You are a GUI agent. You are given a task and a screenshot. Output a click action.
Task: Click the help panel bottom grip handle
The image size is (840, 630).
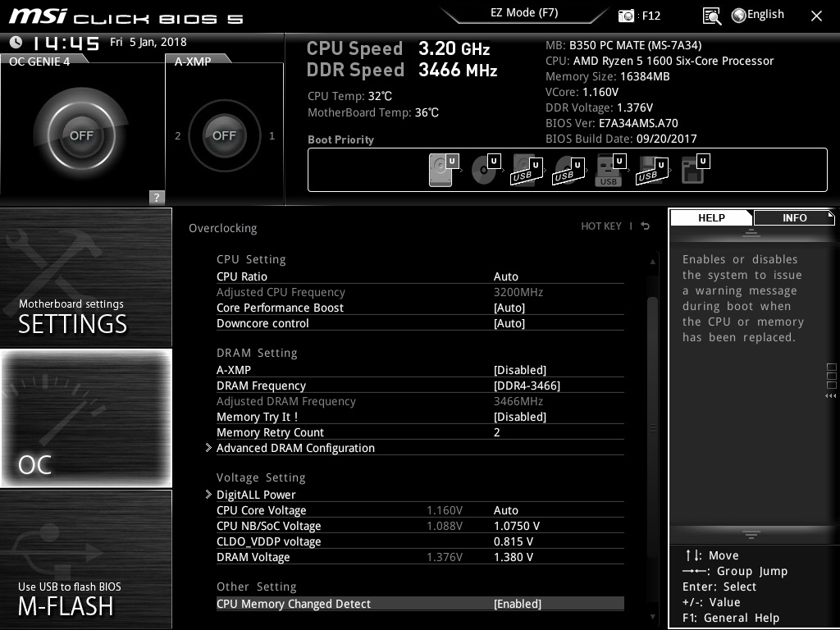pyautogui.click(x=751, y=535)
